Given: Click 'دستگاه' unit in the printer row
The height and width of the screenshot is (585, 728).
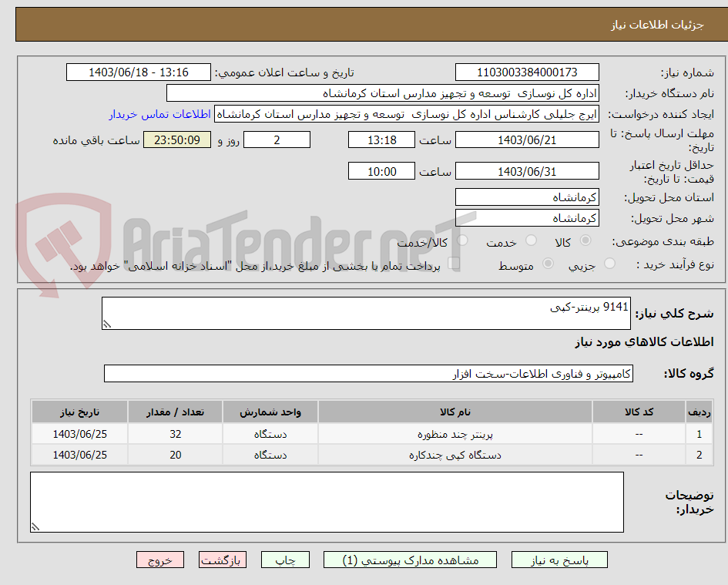Looking at the screenshot, I should (270, 435).
